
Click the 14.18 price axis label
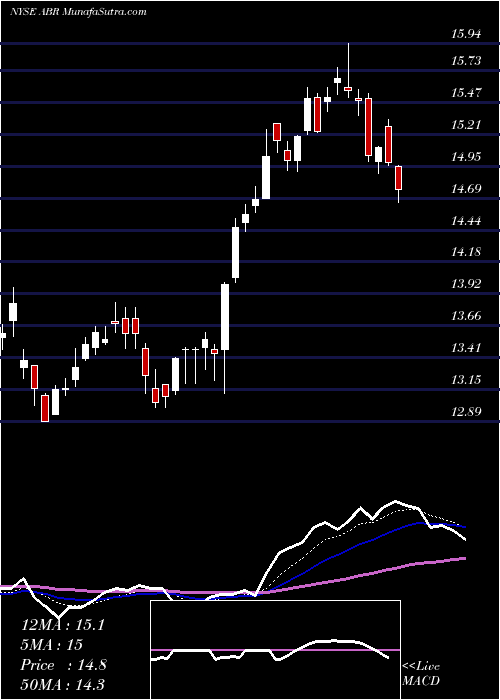pyautogui.click(x=466, y=252)
